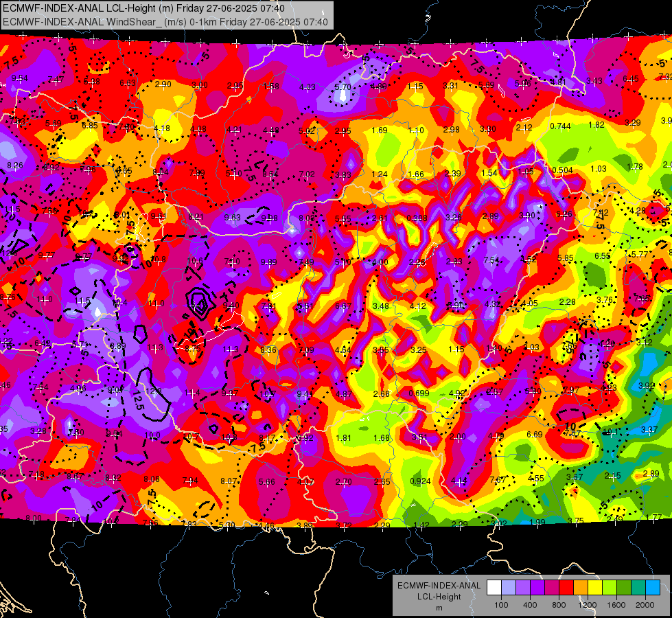Click the map value 0.504
Image resolution: width=672 pixels, height=618 pixels.
click(x=562, y=170)
